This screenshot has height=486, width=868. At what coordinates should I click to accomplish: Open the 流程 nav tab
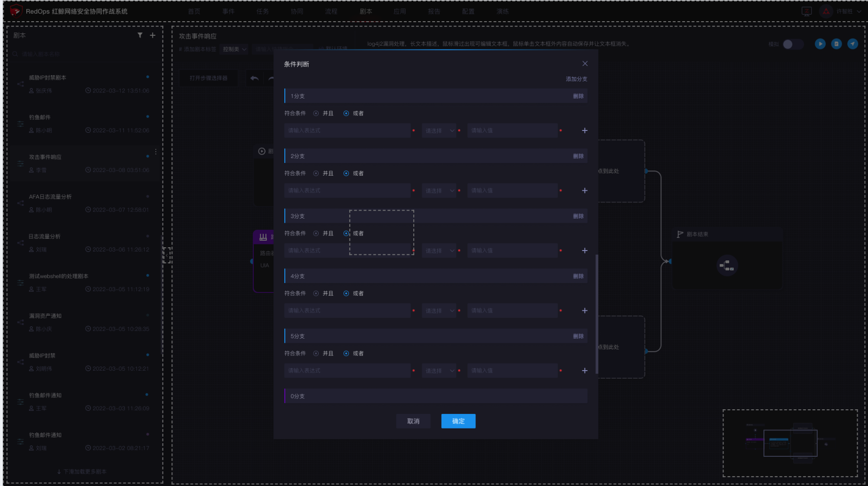[x=331, y=11]
